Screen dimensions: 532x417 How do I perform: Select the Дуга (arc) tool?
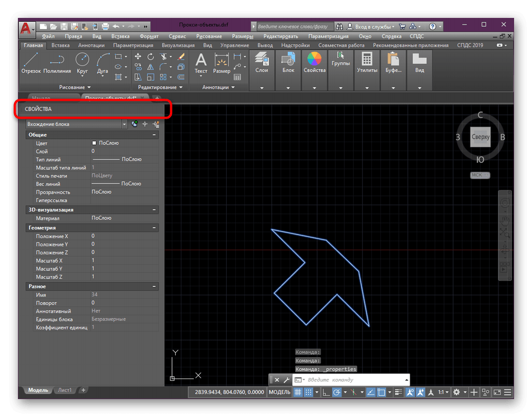coord(102,63)
